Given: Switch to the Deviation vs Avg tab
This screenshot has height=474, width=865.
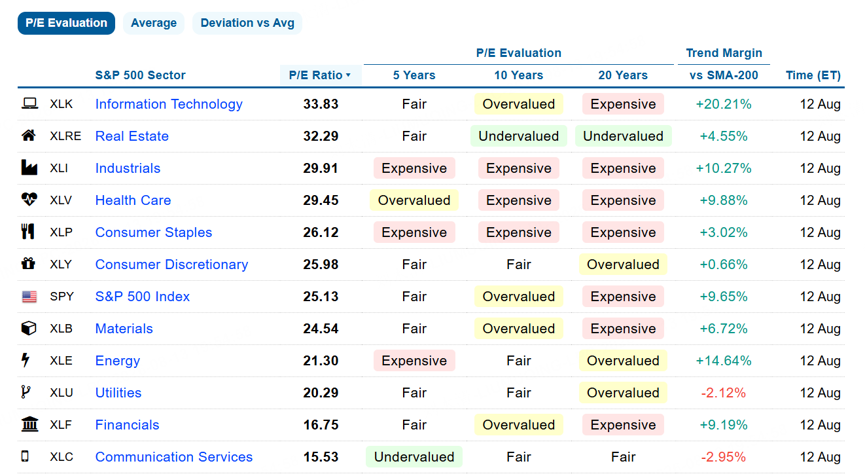Looking at the screenshot, I should pos(247,23).
